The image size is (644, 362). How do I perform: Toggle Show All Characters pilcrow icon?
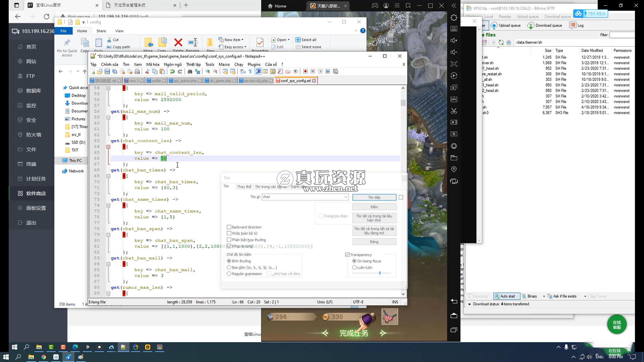pos(250,71)
